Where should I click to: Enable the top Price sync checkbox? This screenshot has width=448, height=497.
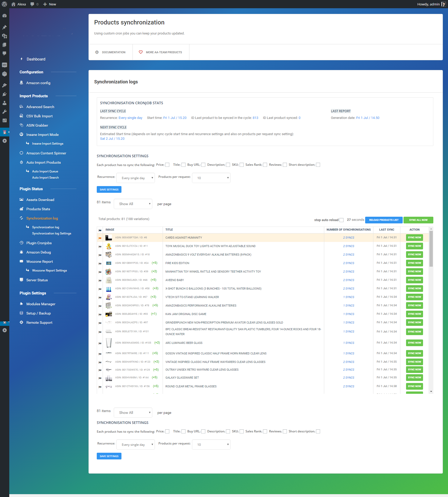[167, 165]
